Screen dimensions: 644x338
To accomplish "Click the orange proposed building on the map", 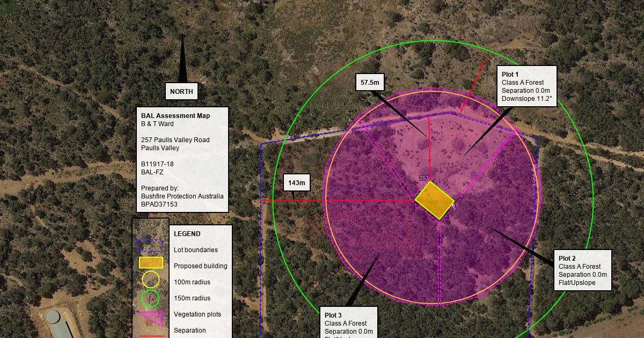I will click(x=435, y=200).
